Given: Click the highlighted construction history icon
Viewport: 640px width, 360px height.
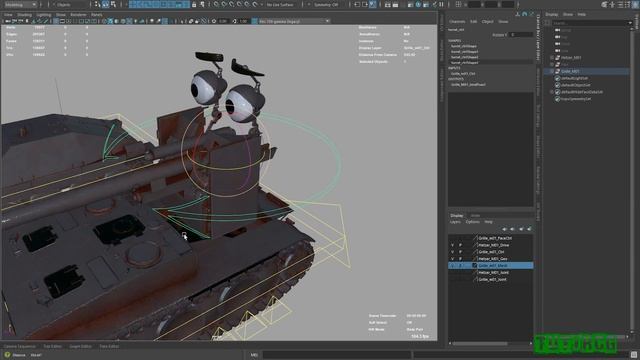Looking at the screenshot, I should point(373,4).
